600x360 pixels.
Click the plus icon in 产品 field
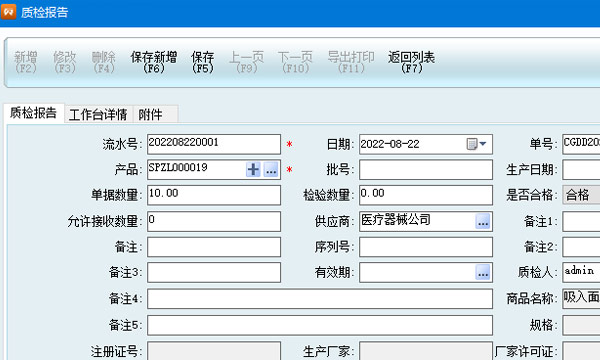pyautogui.click(x=253, y=169)
